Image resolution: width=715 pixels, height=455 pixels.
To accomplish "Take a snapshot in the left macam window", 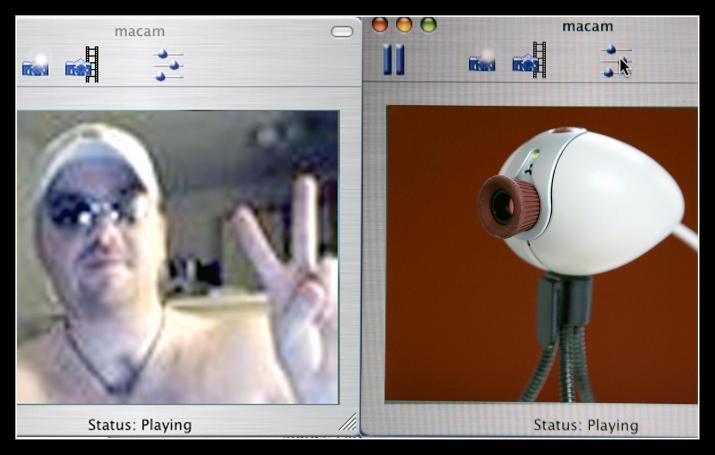I will click(x=35, y=67).
